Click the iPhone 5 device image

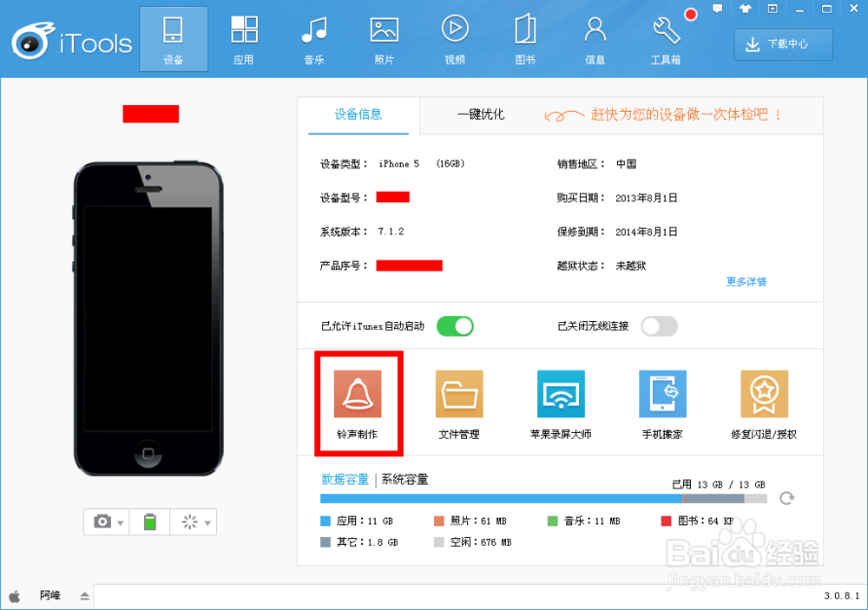coord(148,318)
